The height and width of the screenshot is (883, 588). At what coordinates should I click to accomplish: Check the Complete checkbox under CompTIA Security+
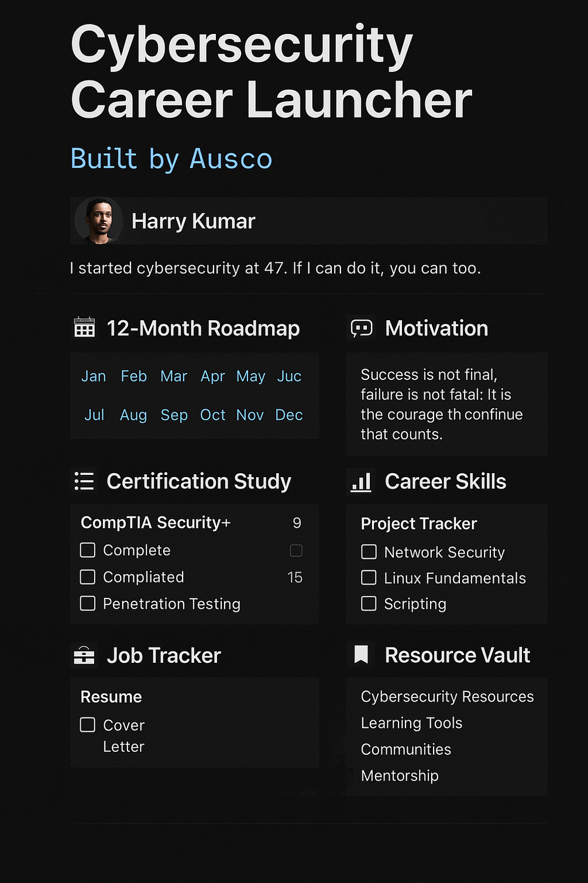[x=87, y=550]
